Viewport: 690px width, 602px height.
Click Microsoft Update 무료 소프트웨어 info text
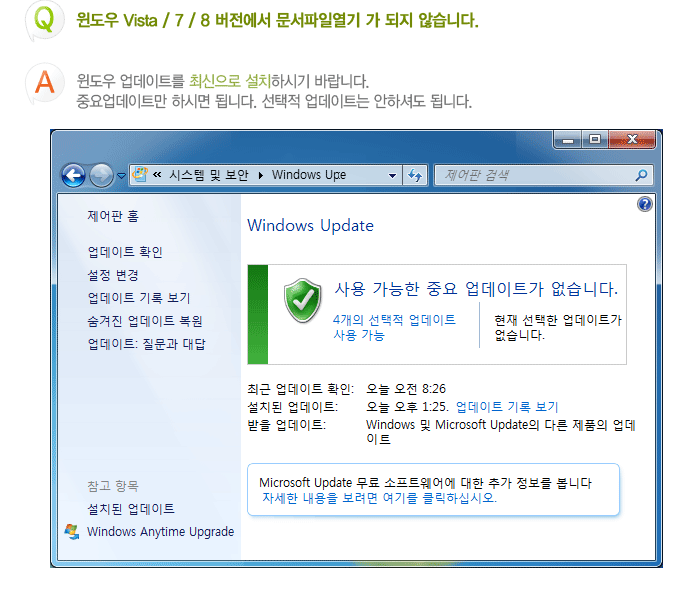point(425,483)
